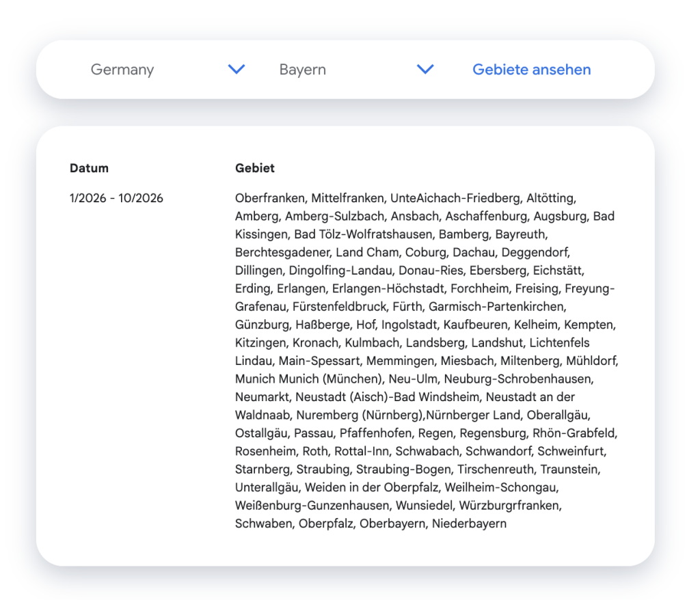The width and height of the screenshot is (700, 600).
Task: Click the Gebiete ansehen link
Action: click(x=531, y=70)
